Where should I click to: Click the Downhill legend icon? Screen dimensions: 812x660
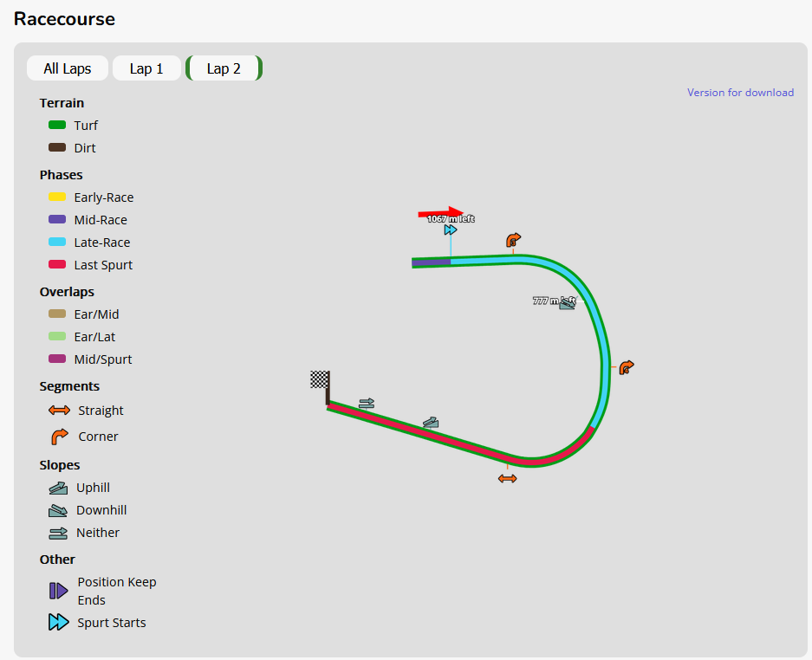coord(58,510)
